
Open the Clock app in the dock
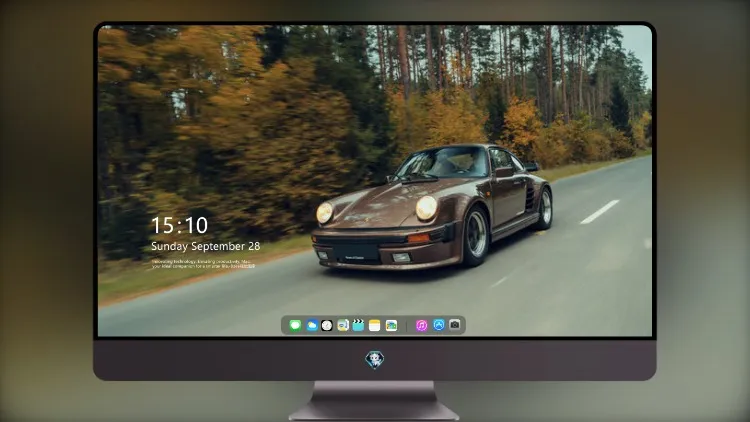327,325
